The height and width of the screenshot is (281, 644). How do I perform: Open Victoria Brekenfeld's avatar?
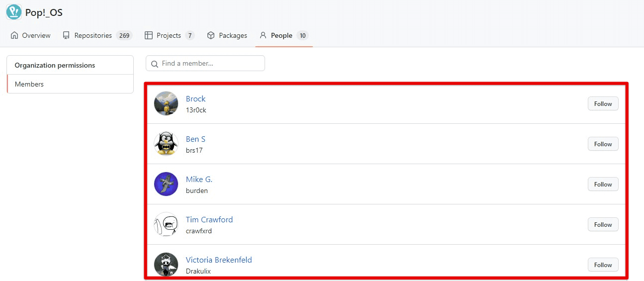pyautogui.click(x=166, y=265)
